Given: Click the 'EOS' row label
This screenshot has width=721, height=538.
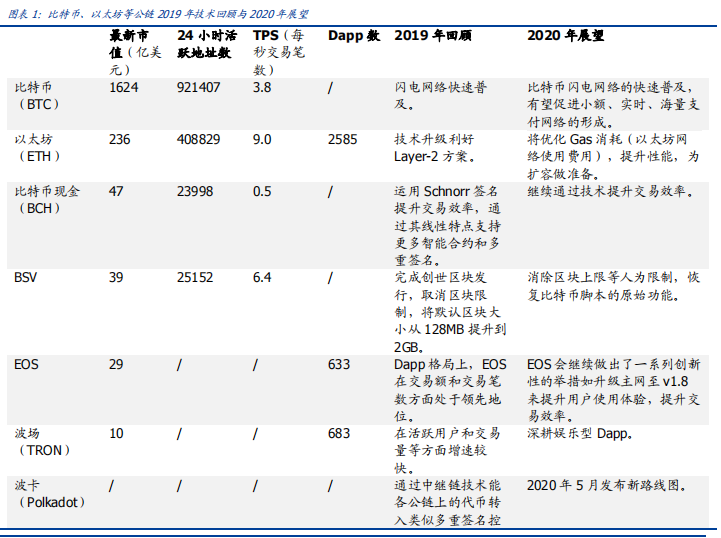Looking at the screenshot, I should click(26, 365).
